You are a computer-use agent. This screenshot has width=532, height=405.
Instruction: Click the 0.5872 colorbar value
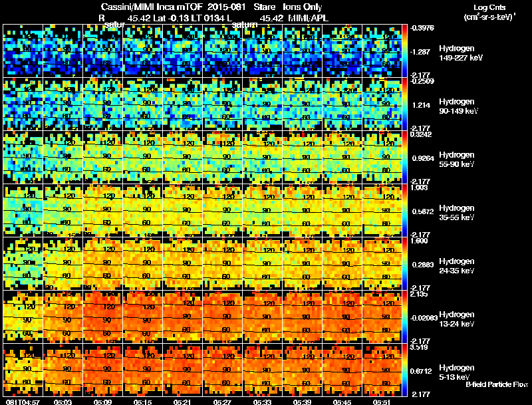[x=423, y=211]
